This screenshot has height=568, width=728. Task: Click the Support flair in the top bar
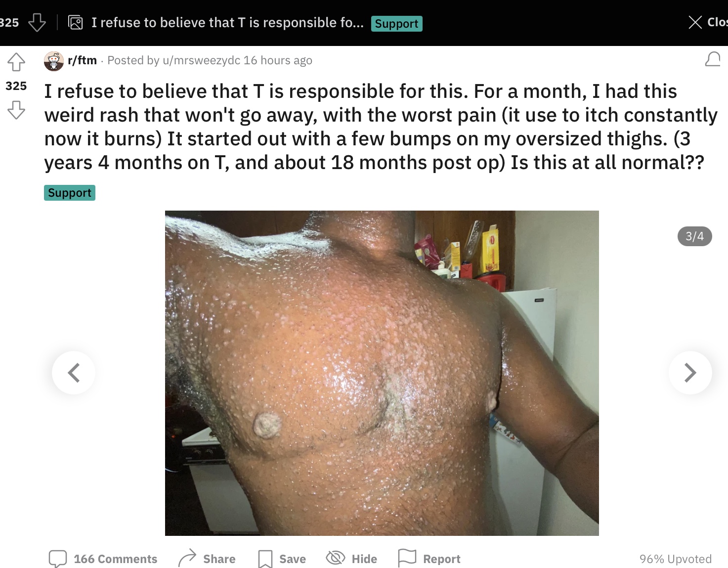[x=397, y=24]
